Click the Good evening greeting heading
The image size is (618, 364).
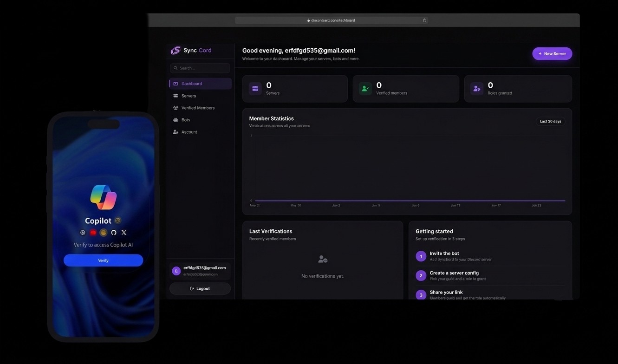click(x=299, y=51)
